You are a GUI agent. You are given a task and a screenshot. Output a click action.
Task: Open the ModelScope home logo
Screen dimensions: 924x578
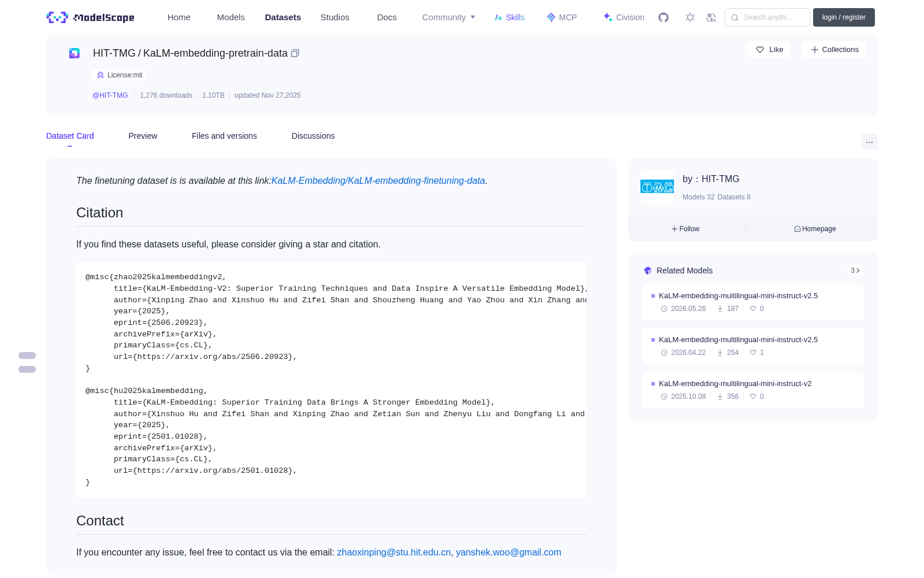point(91,17)
